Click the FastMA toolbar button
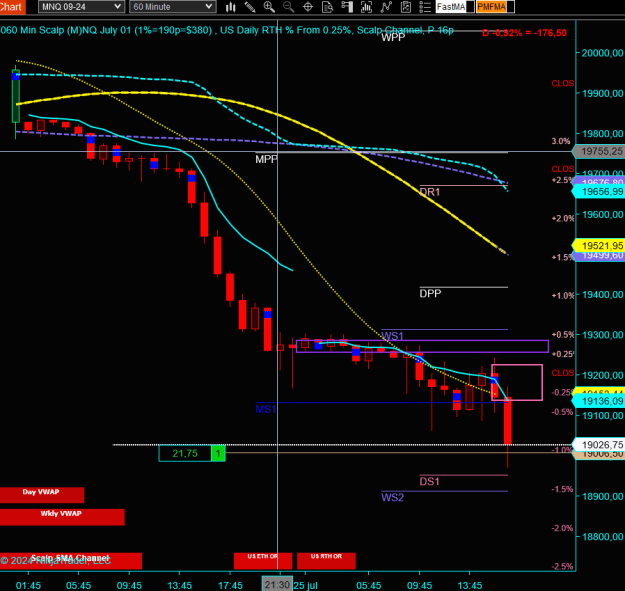This screenshot has width=625, height=591. pyautogui.click(x=450, y=7)
